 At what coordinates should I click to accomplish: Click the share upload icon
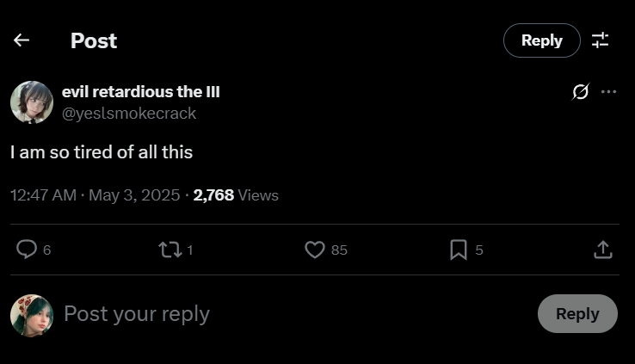coord(603,250)
